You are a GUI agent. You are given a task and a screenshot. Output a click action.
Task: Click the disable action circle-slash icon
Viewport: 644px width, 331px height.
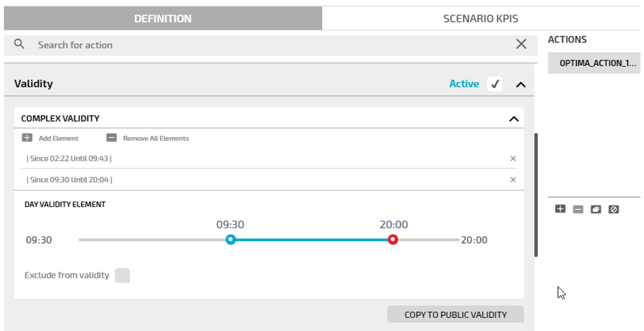point(614,209)
